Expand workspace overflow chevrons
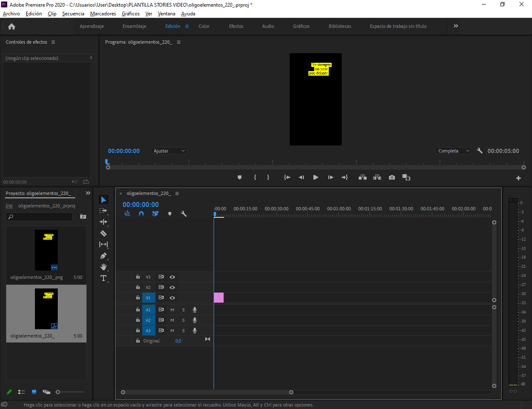The width and height of the screenshot is (532, 409). click(x=456, y=26)
